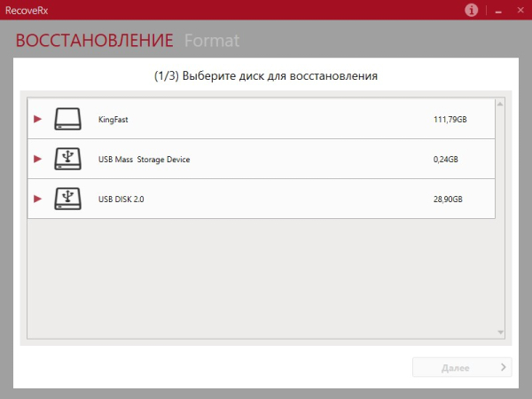
Task: Click the chevron arrow on Далее button
Action: 503,367
